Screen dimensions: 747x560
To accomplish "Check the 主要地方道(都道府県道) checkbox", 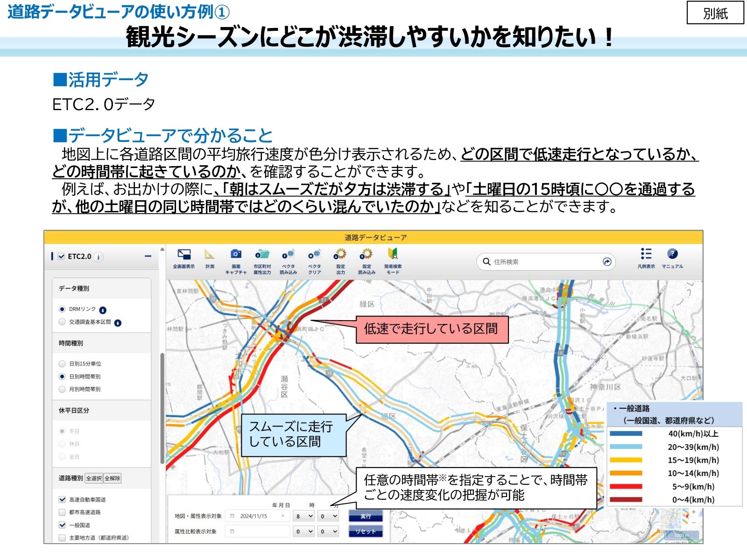I will [62, 538].
